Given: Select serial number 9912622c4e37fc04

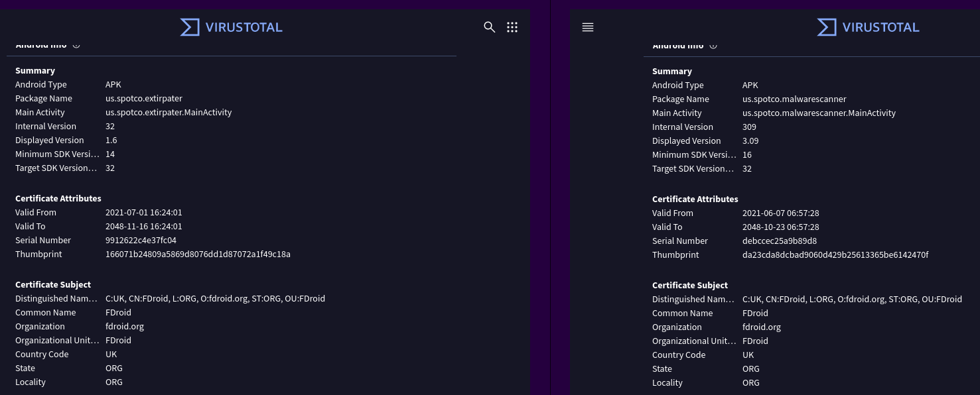Looking at the screenshot, I should tap(141, 241).
